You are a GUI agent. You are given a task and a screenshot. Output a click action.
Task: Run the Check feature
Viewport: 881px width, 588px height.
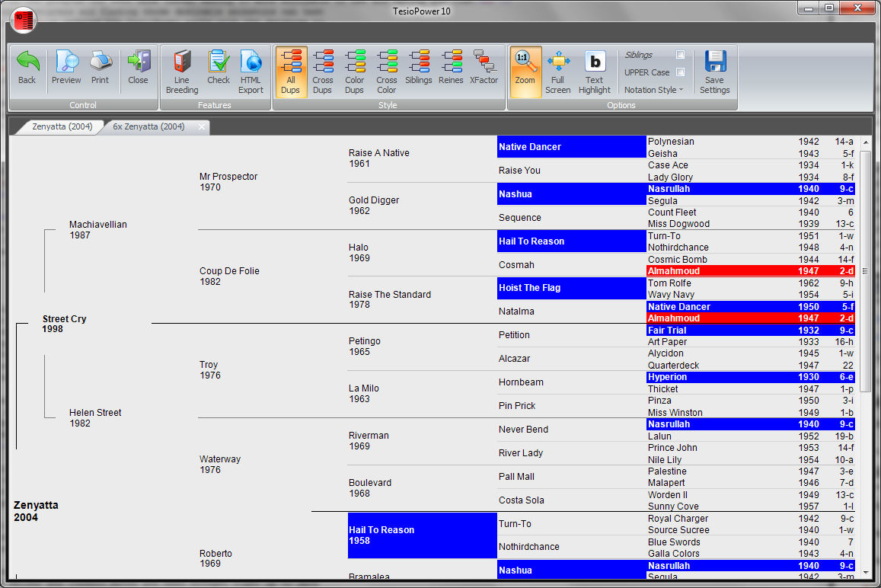pos(218,68)
